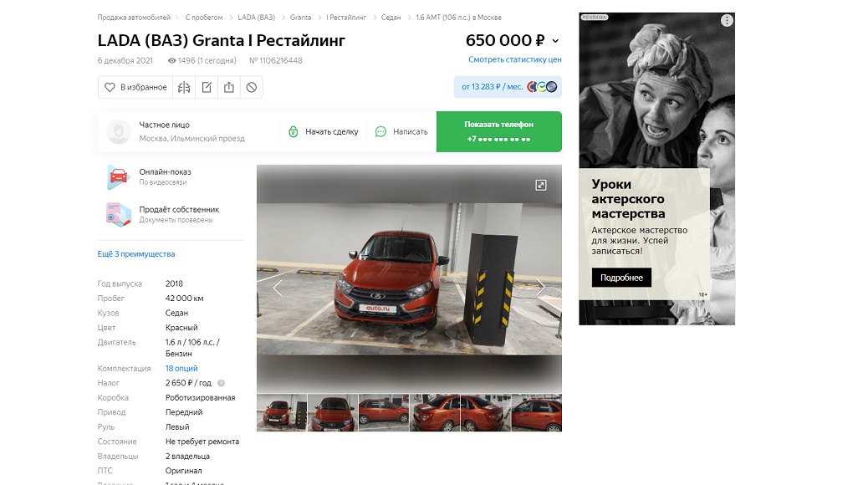
Task: Click the main photo of the red Lada
Action: tap(409, 279)
